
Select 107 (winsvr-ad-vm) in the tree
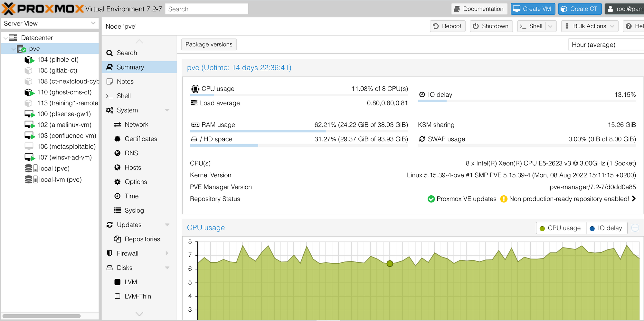[x=50, y=158]
